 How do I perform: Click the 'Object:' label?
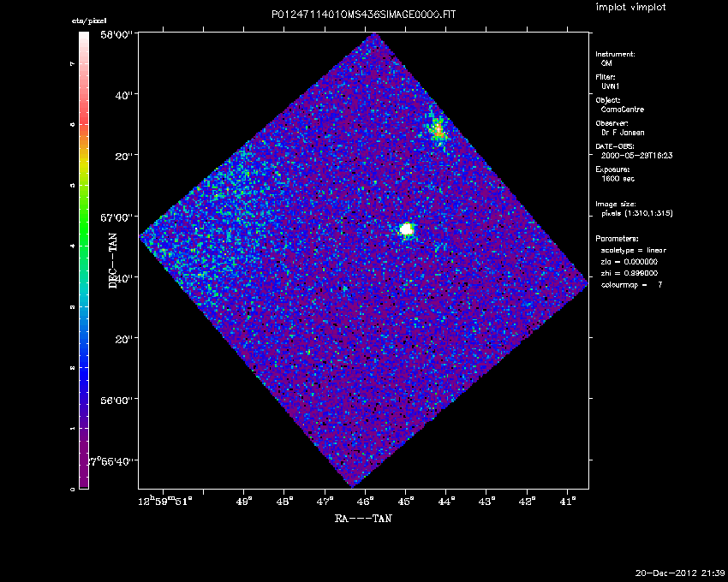[x=608, y=100]
